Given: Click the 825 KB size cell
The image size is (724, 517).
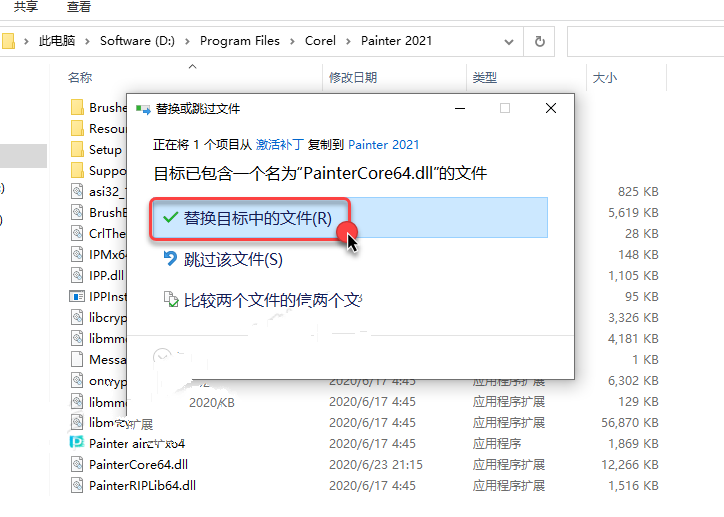Looking at the screenshot, I should click(638, 192).
